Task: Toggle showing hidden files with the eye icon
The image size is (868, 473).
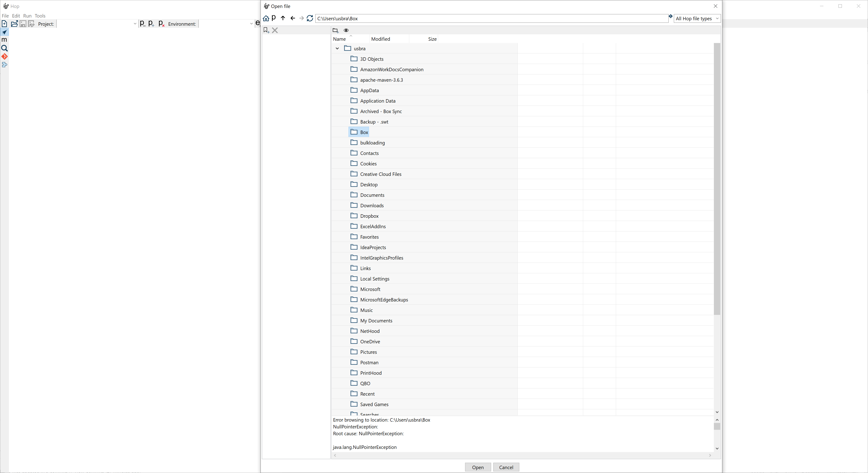Action: 346,30
